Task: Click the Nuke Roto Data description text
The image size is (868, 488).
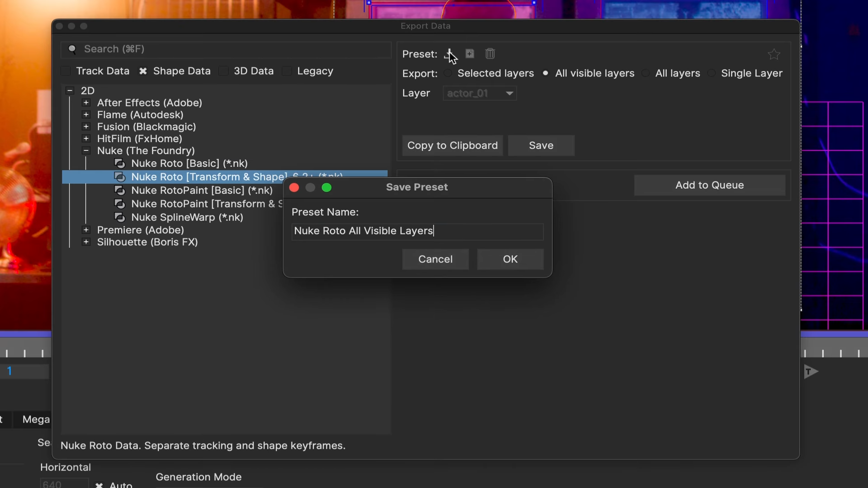Action: [x=203, y=446]
